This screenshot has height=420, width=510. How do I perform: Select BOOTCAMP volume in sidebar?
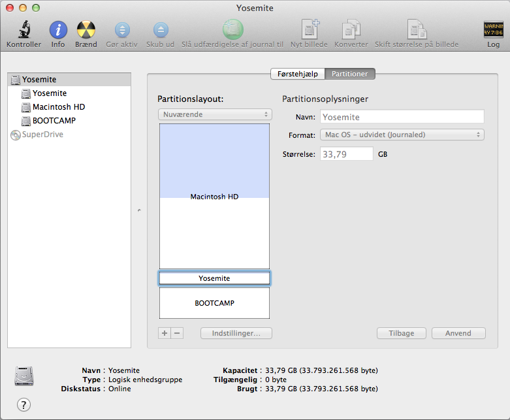click(69, 120)
